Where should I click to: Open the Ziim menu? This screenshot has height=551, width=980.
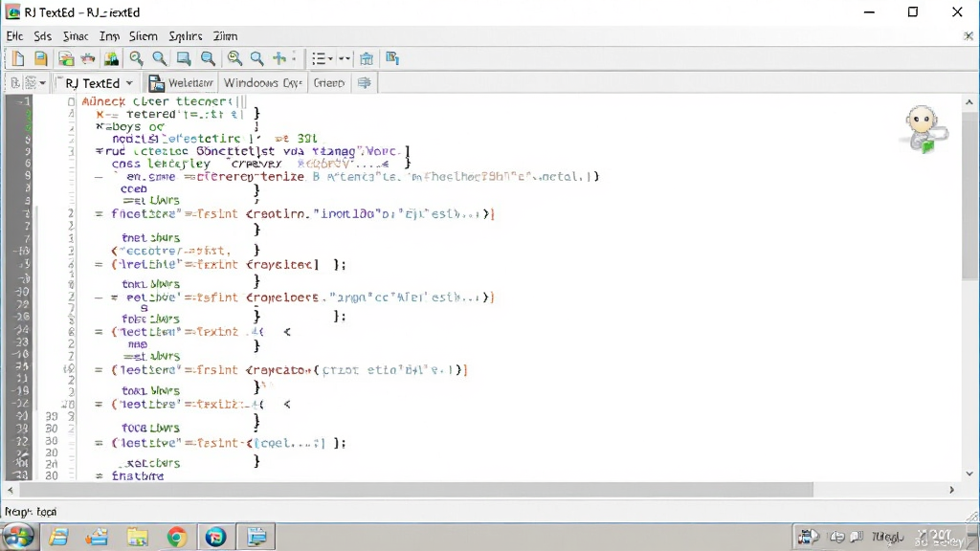click(x=225, y=36)
